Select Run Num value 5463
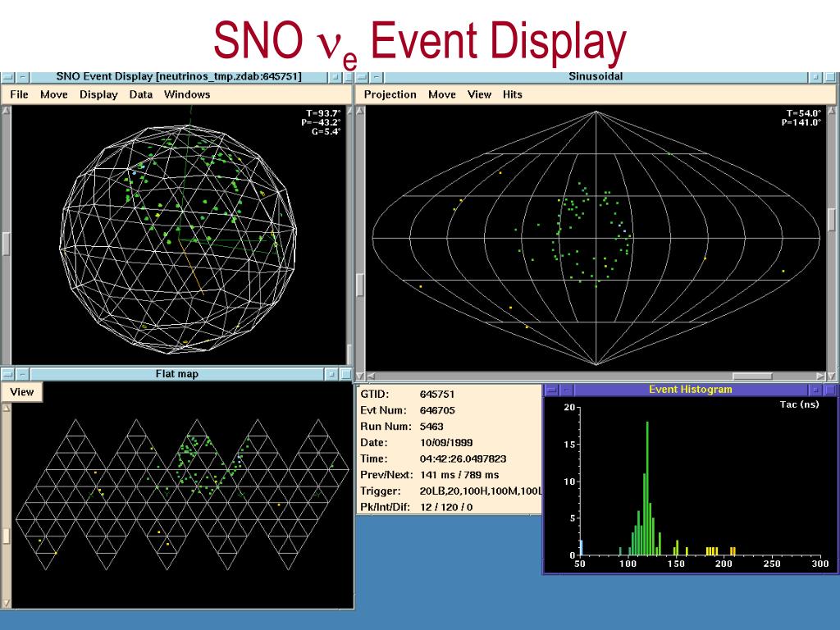Image resolution: width=840 pixels, height=630 pixels. 431,427
